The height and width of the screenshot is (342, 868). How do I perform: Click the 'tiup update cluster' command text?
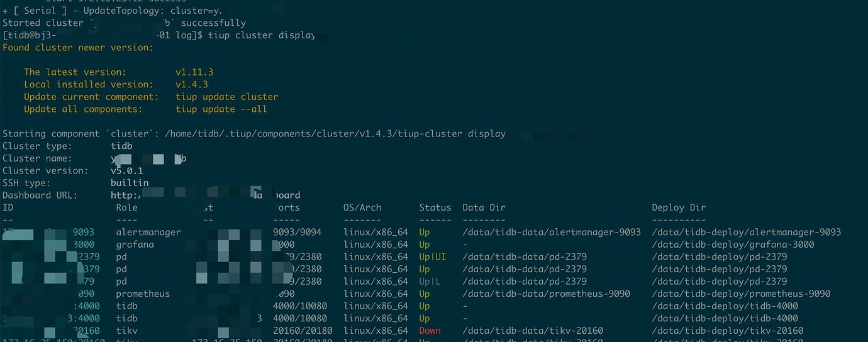click(x=227, y=97)
